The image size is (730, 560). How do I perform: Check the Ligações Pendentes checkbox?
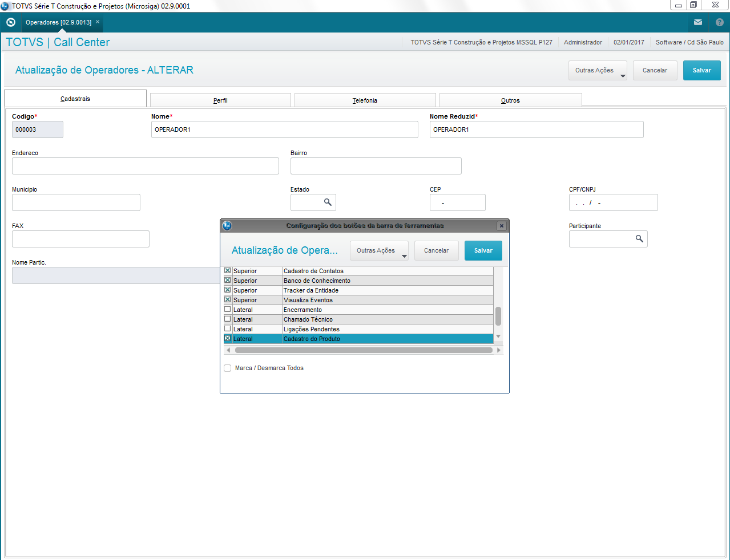[228, 328]
